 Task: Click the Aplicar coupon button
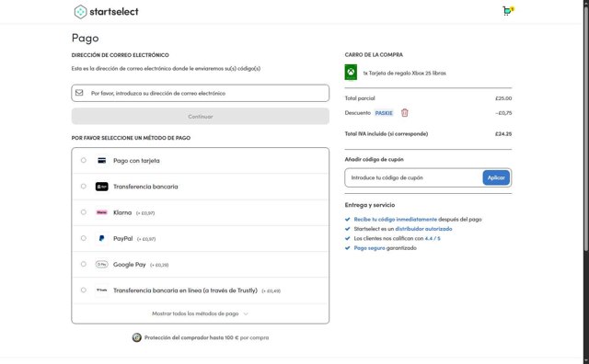pos(496,177)
